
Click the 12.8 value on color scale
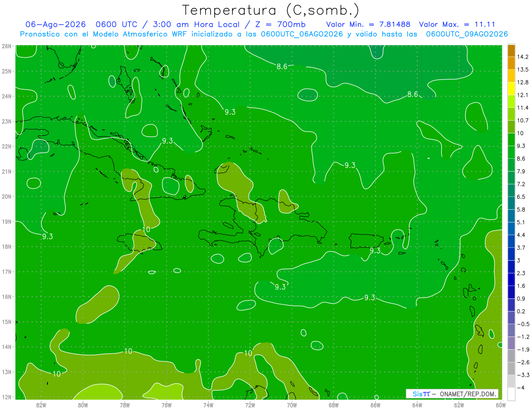[x=523, y=82]
